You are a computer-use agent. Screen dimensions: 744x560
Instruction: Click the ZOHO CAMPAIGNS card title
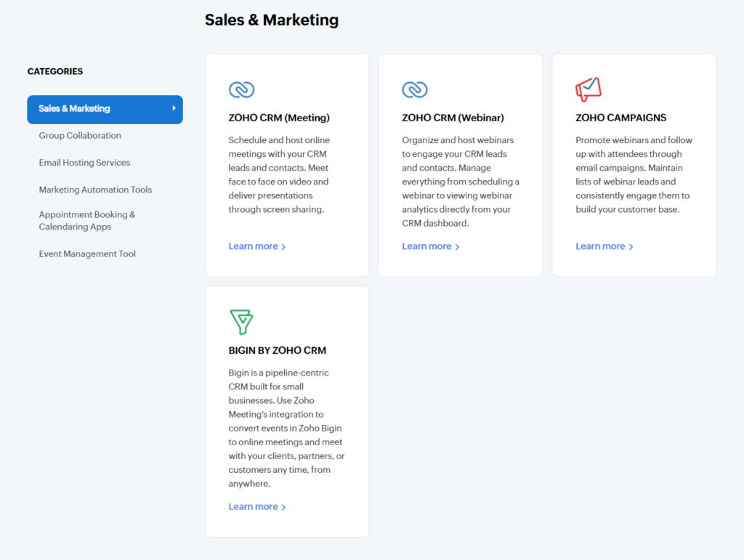[x=621, y=118]
